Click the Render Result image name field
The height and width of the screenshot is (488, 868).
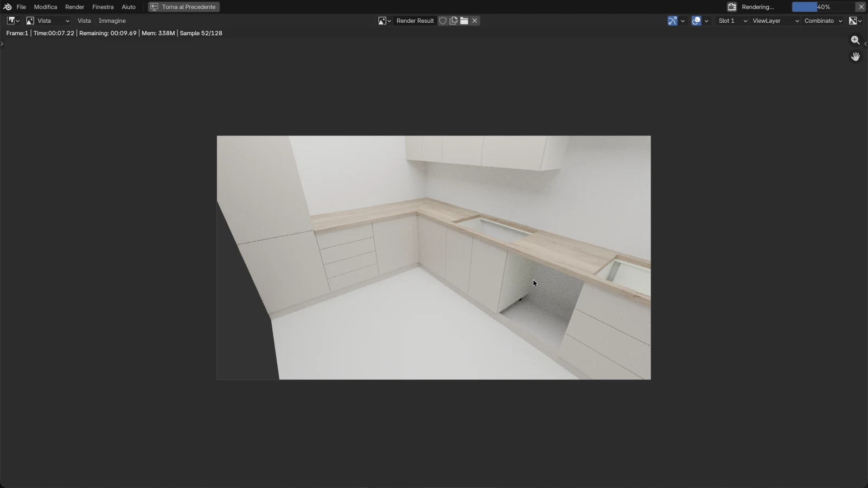pos(415,21)
